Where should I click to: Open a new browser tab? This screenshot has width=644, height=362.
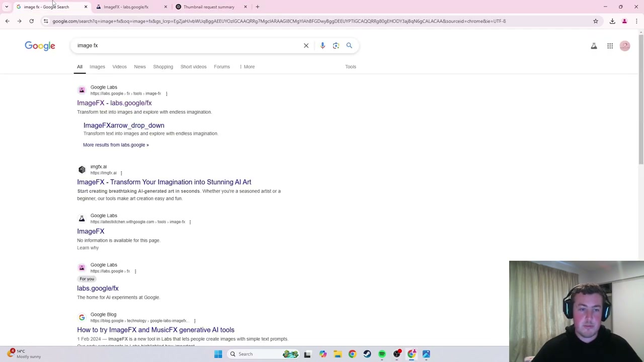point(257,7)
